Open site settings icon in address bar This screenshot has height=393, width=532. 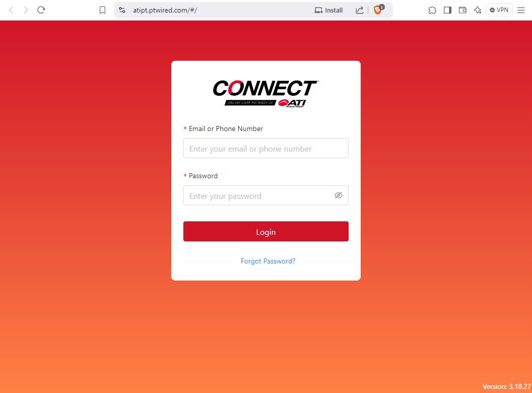[x=122, y=10]
